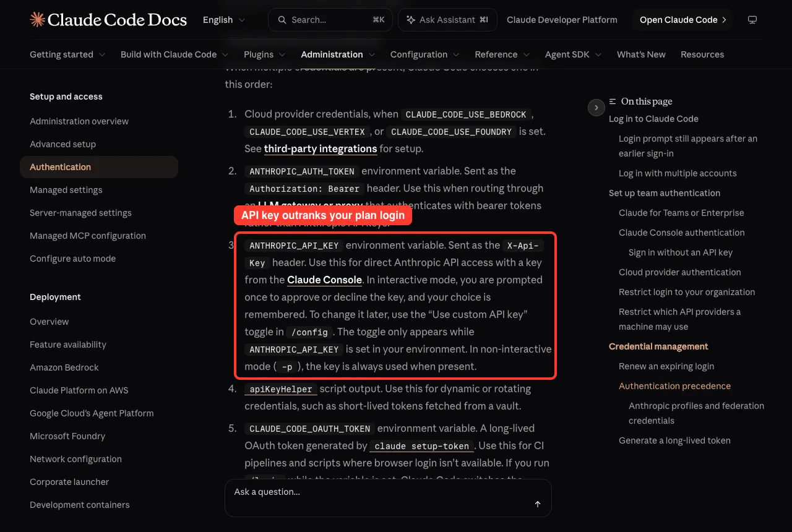The height and width of the screenshot is (532, 792).
Task: Jump to Credential management section
Action: [658, 346]
